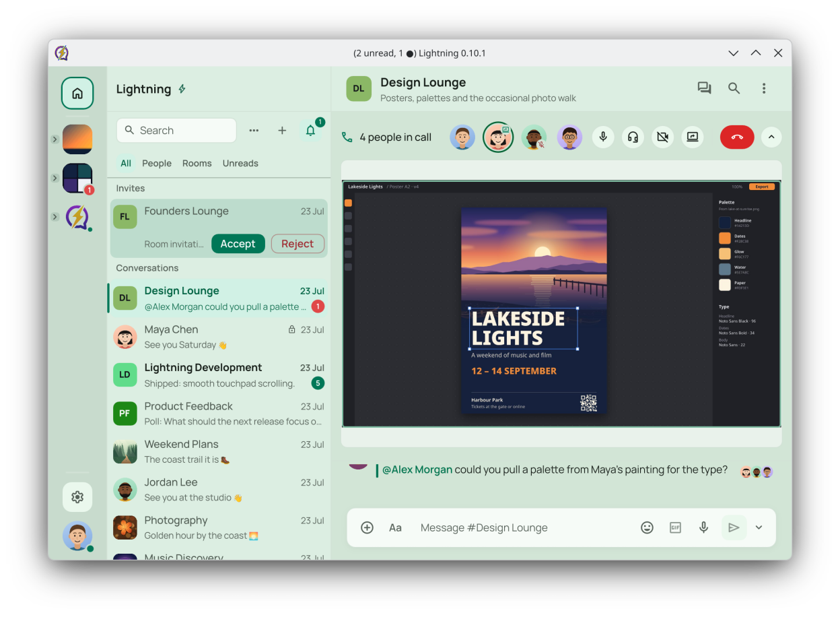Open Lightning Development room
Screen dimensions: 840x617
click(219, 375)
